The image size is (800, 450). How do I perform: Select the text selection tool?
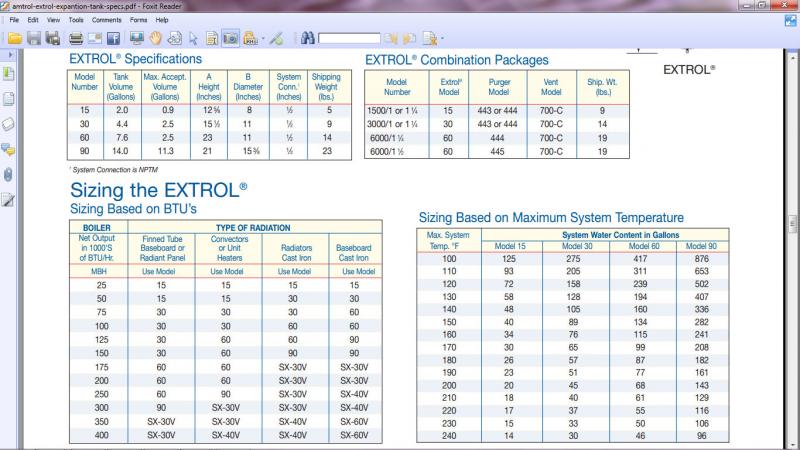click(174, 38)
